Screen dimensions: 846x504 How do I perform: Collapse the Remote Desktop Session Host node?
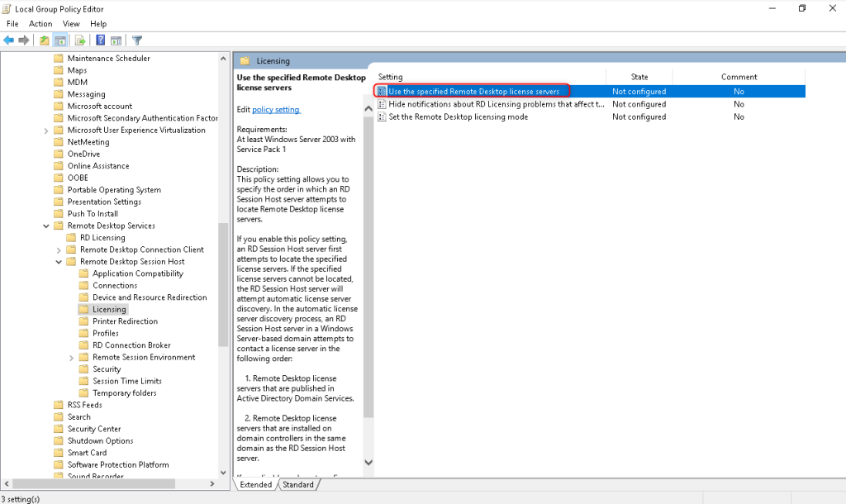click(59, 262)
